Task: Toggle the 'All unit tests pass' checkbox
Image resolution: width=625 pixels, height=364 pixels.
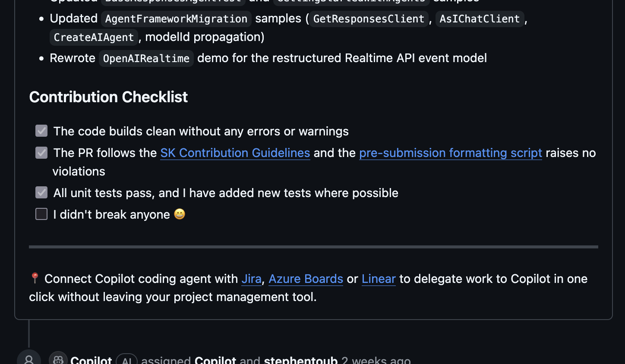Action: (41, 192)
